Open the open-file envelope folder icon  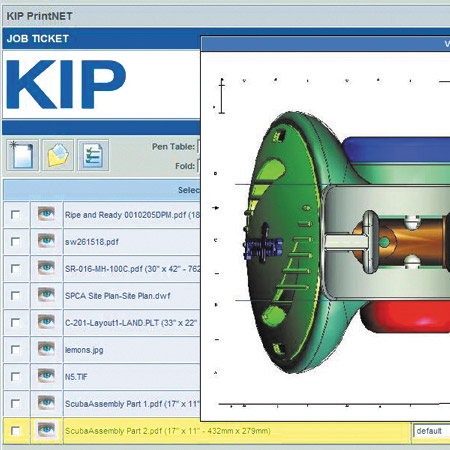58,155
